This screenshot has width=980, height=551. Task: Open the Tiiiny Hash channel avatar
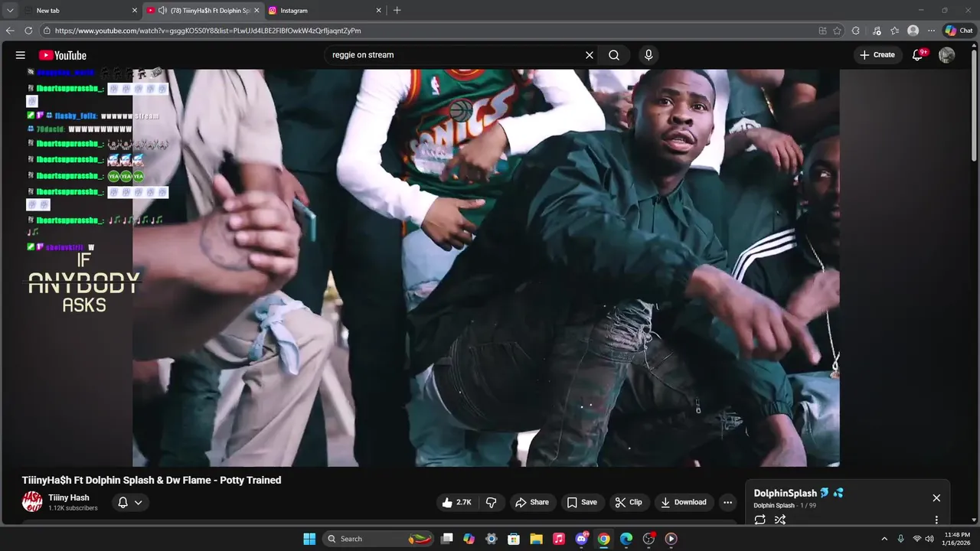point(32,502)
